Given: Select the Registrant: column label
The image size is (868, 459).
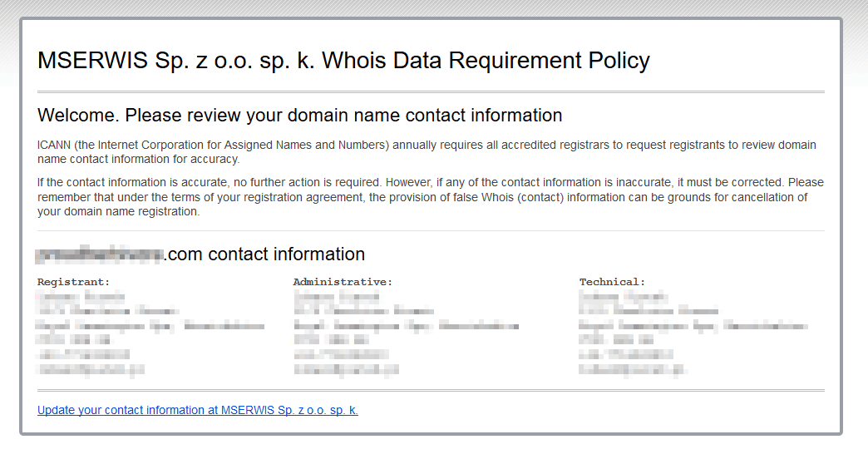Looking at the screenshot, I should (73, 282).
